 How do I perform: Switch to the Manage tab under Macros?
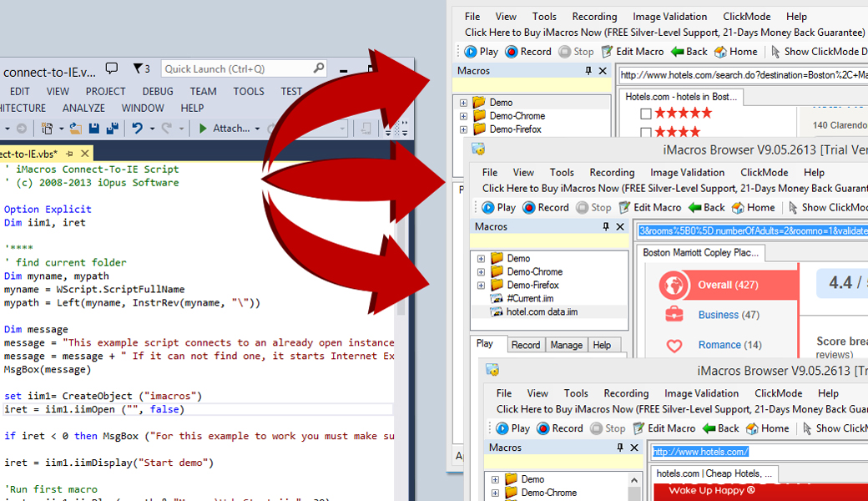(567, 345)
